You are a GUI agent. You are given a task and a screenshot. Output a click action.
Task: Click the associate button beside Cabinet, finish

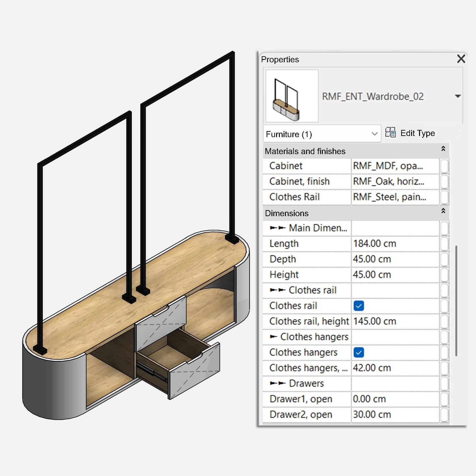tap(444, 181)
